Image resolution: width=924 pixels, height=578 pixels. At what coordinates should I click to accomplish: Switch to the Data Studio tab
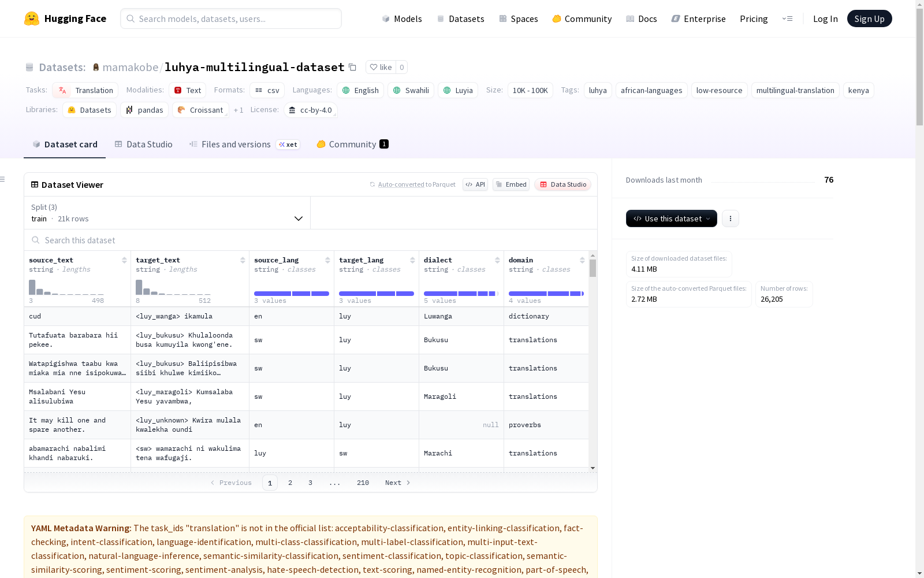click(144, 144)
